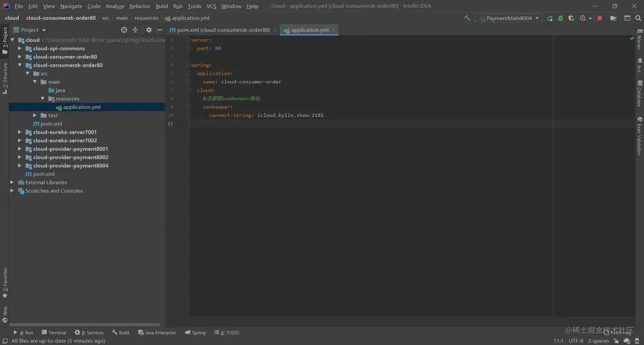
Task: Open the PaymentMain8004 run configuration dropdown
Action: click(x=509, y=18)
